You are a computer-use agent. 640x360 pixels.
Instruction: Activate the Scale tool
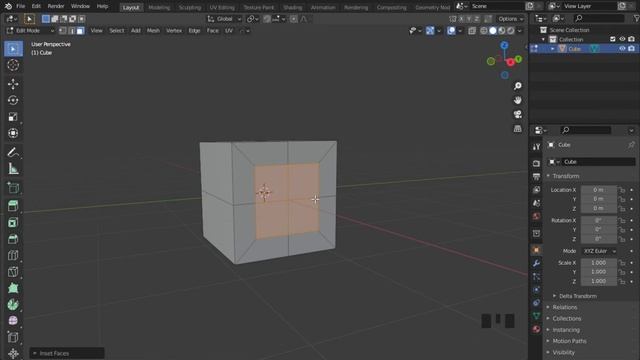click(13, 117)
